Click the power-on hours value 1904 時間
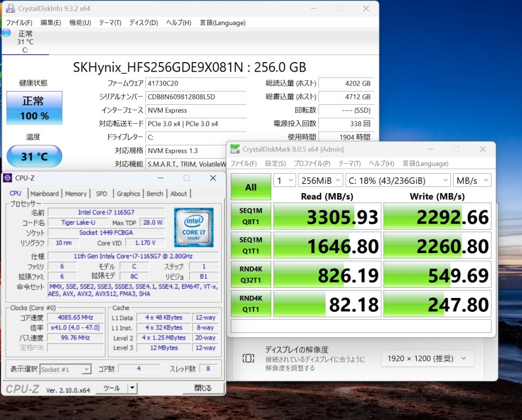The image size is (522, 420). tap(346, 137)
